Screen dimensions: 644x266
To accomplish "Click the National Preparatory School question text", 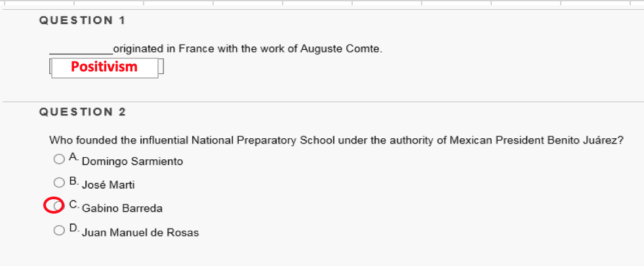I will click(x=336, y=140).
